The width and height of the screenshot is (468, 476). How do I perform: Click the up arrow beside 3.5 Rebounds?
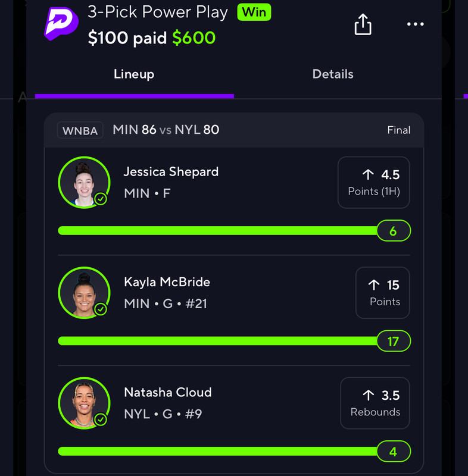pyautogui.click(x=369, y=395)
